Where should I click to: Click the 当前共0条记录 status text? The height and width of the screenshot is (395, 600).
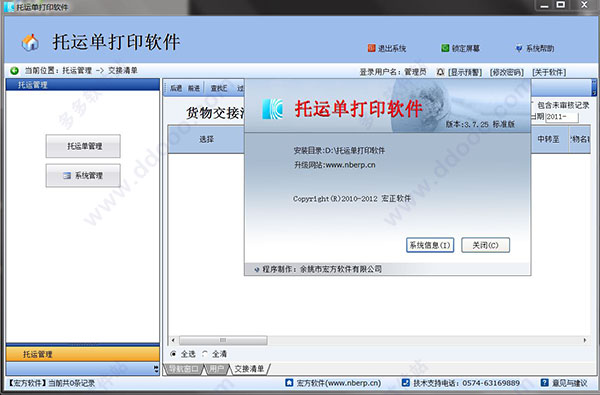(72, 383)
